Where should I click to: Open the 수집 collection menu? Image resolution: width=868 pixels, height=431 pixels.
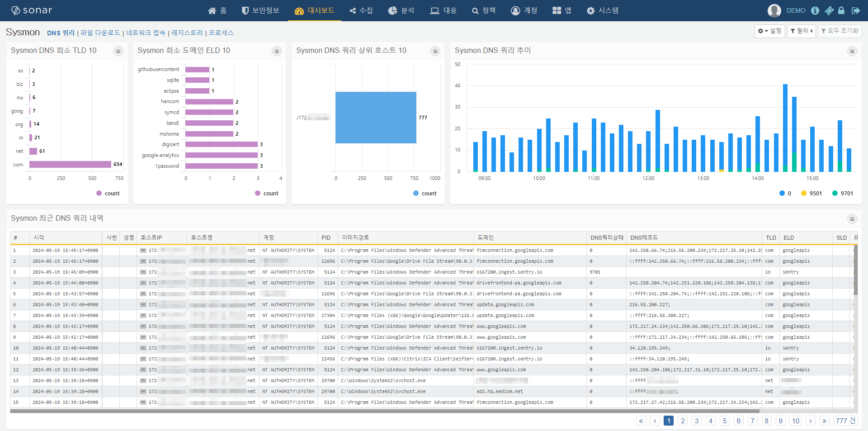tap(361, 10)
